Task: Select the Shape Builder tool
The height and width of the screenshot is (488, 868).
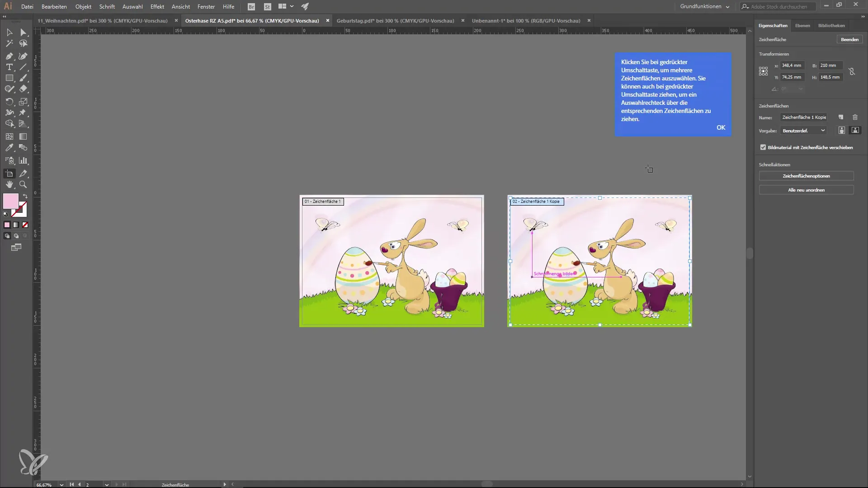Action: [x=9, y=123]
